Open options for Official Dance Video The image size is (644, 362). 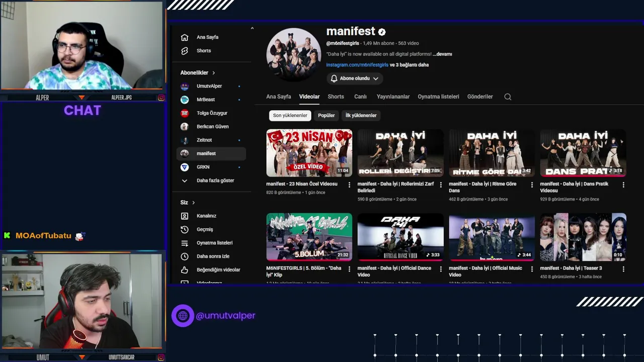[x=441, y=269]
